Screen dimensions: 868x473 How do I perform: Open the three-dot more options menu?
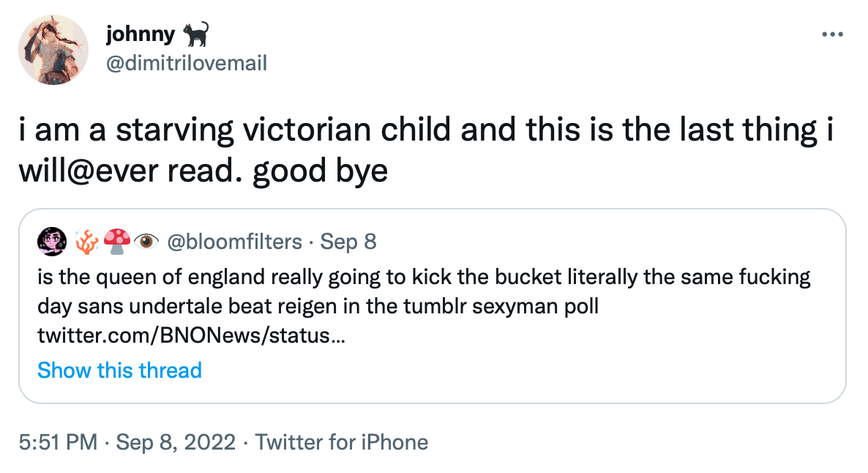click(832, 34)
